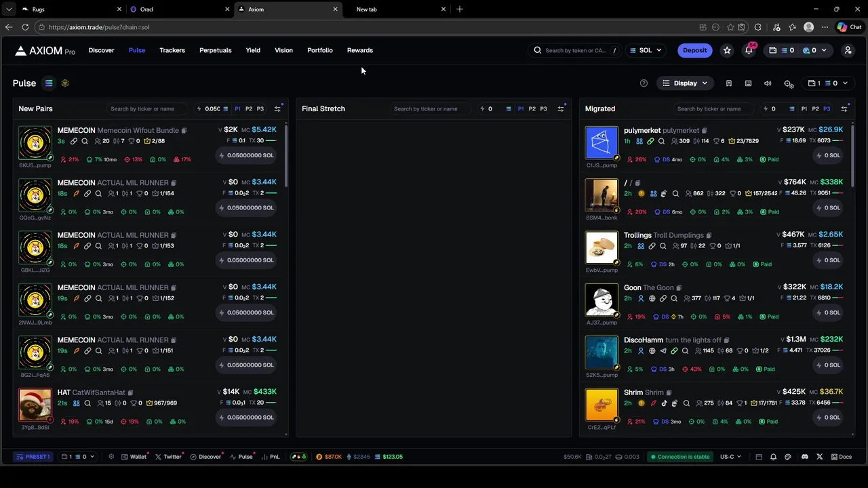The image size is (868, 488).
Task: Select P3 preset in Final Stretch
Action: click(x=543, y=108)
